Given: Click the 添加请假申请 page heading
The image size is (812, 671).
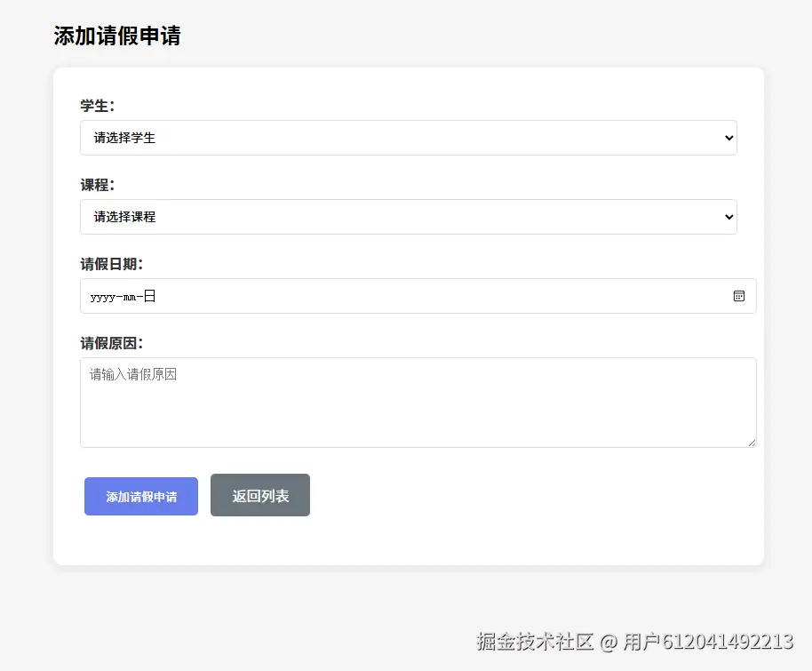Looking at the screenshot, I should (x=117, y=36).
